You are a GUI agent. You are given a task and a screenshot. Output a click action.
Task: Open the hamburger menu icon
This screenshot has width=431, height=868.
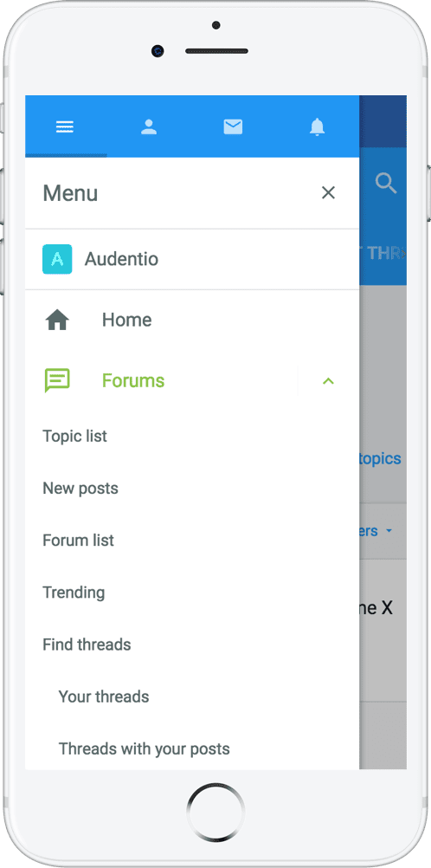pyautogui.click(x=65, y=126)
